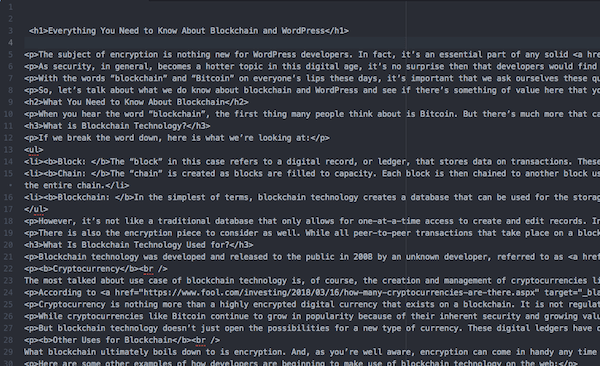Click the soft-wrap dot marker in the gutter

(x=10, y=185)
